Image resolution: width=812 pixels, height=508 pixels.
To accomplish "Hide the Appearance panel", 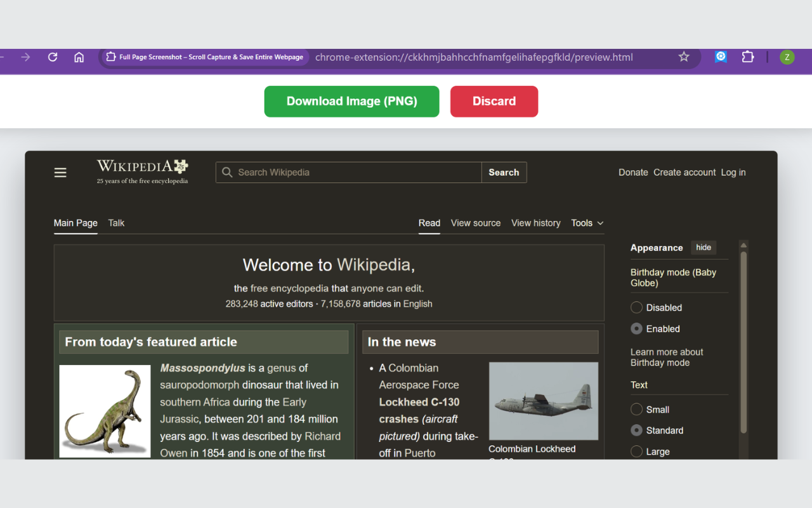I will tap(704, 248).
